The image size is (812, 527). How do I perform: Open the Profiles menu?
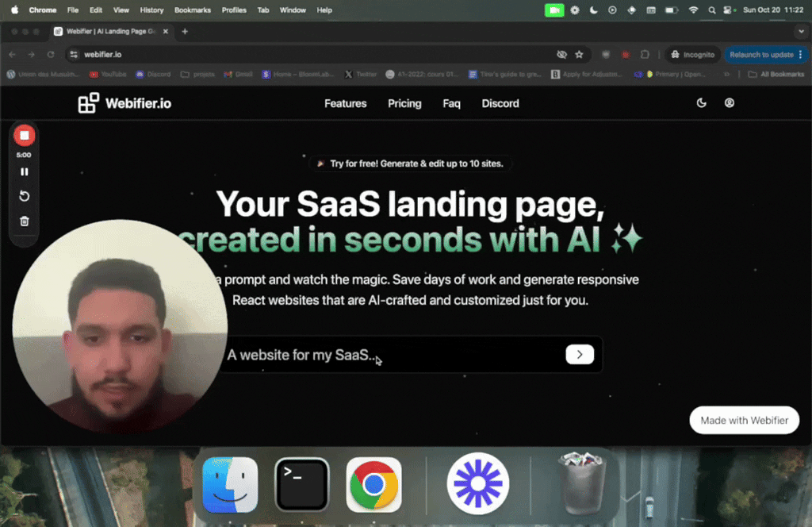pyautogui.click(x=234, y=10)
